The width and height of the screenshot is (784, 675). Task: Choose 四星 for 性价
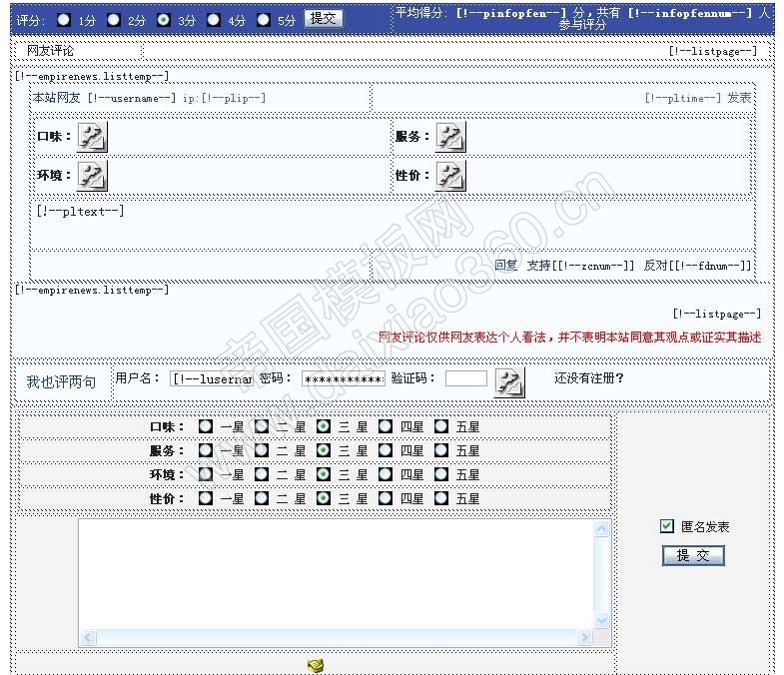pyautogui.click(x=385, y=498)
